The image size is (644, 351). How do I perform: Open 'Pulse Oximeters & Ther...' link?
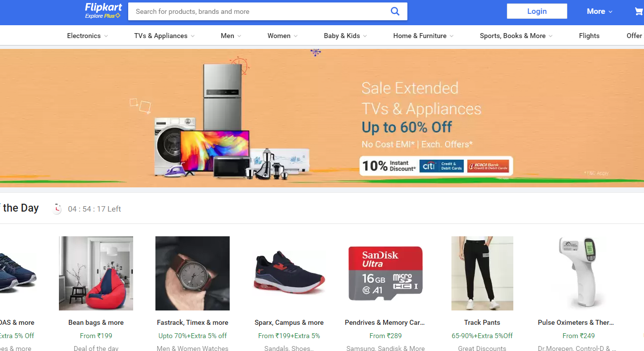(576, 322)
